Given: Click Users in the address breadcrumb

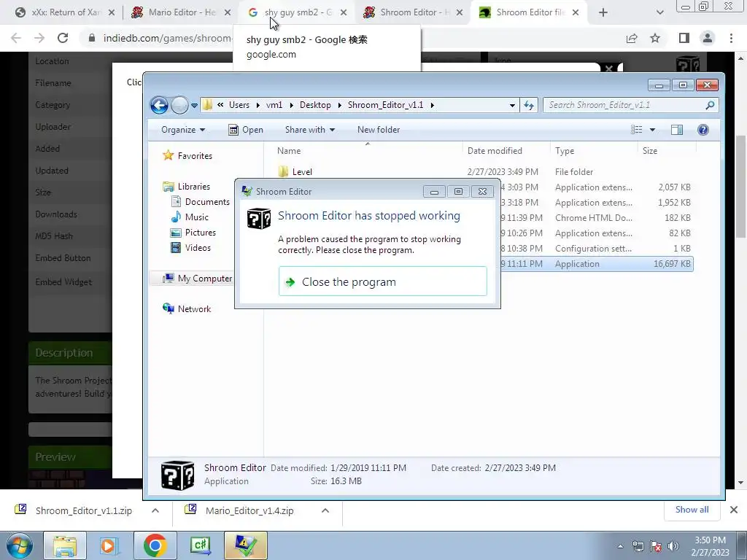Looking at the screenshot, I should point(239,105).
